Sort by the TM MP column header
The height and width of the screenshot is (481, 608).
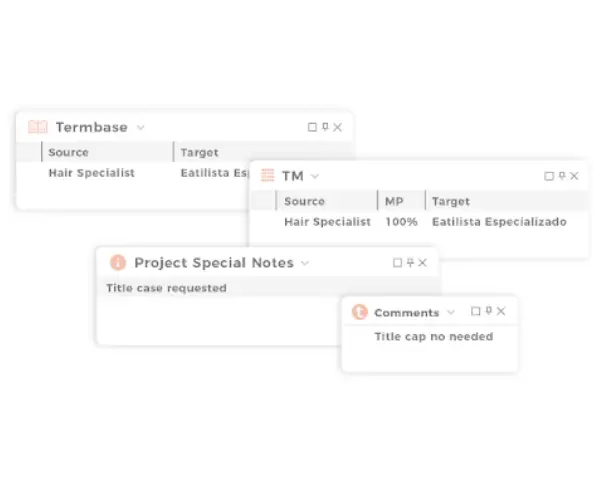tap(394, 201)
